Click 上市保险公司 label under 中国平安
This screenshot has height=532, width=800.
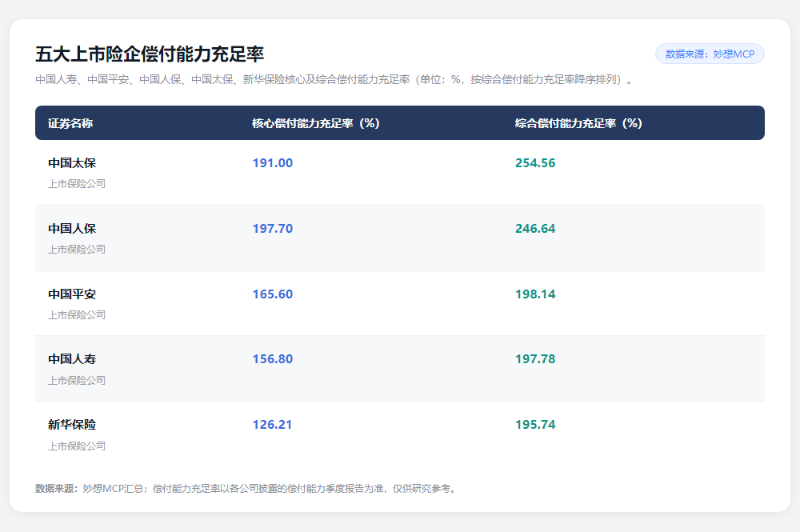(77, 315)
